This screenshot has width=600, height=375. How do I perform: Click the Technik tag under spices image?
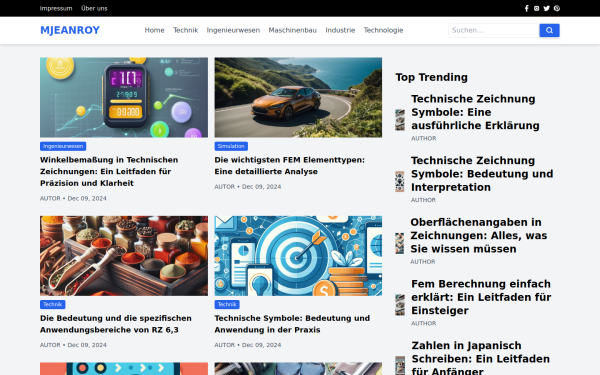tap(52, 305)
